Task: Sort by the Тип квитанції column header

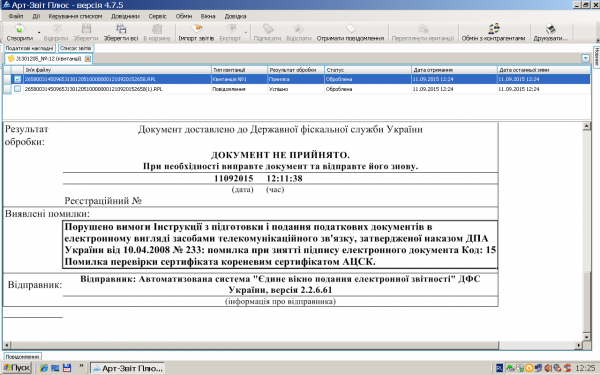Action: coord(239,70)
